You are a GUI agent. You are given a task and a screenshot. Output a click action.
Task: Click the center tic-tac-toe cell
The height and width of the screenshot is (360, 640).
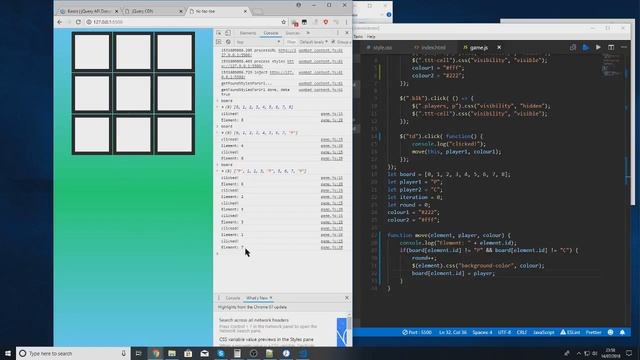point(133,93)
